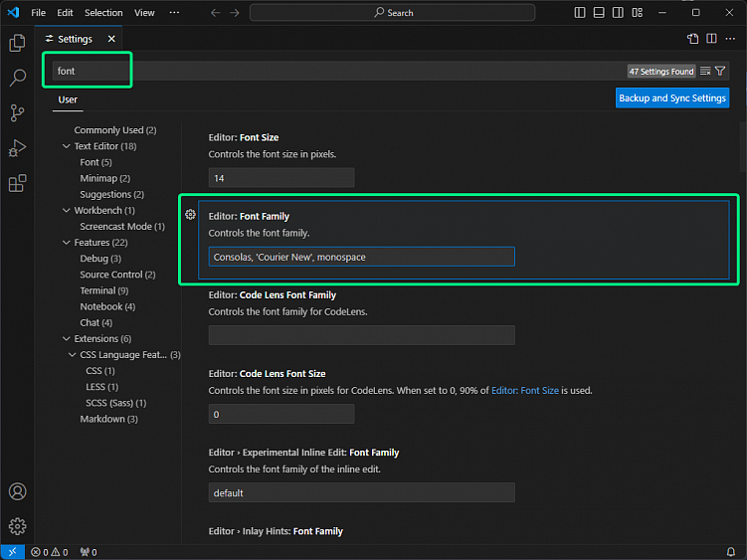
Task: Open the Source Control view
Action: point(17,113)
